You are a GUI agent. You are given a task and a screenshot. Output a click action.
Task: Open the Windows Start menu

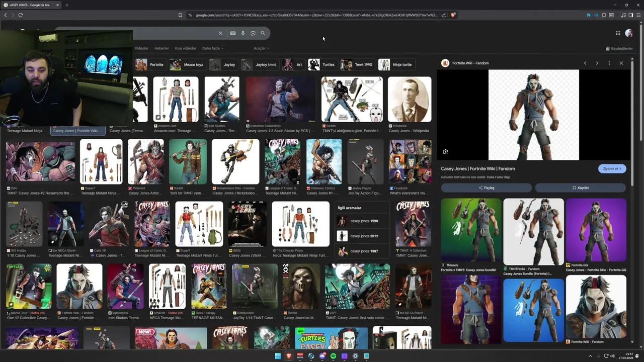coord(278,356)
